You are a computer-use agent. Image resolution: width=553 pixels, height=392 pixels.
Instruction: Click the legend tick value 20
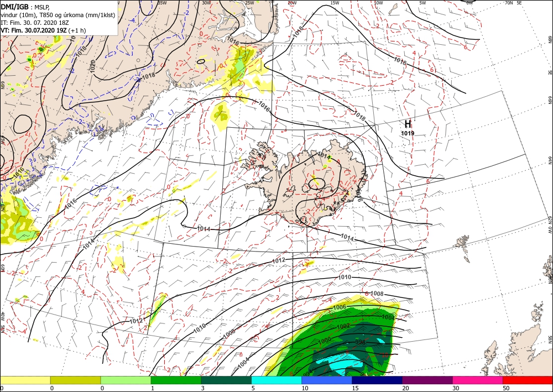point(406,388)
